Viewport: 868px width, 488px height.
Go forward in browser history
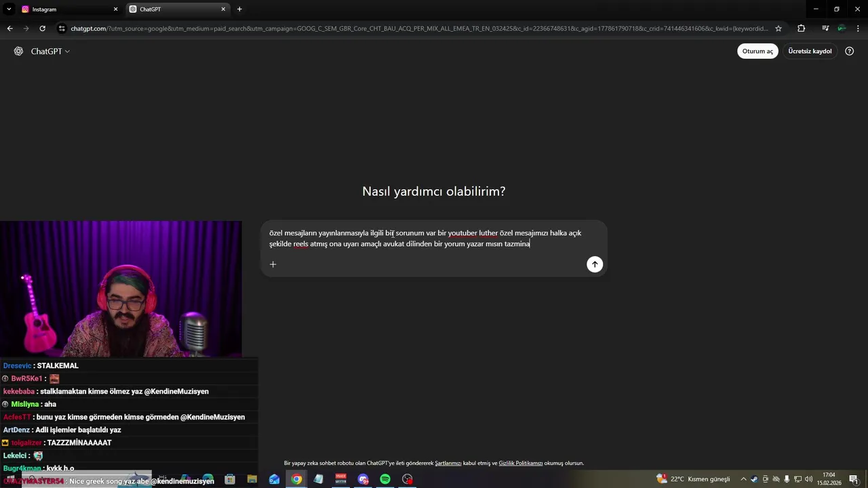coord(26,28)
